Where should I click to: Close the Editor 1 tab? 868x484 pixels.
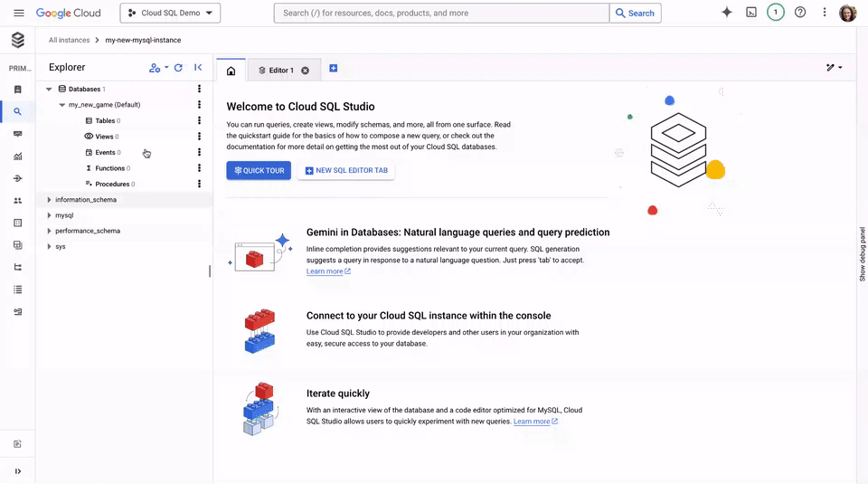point(305,71)
